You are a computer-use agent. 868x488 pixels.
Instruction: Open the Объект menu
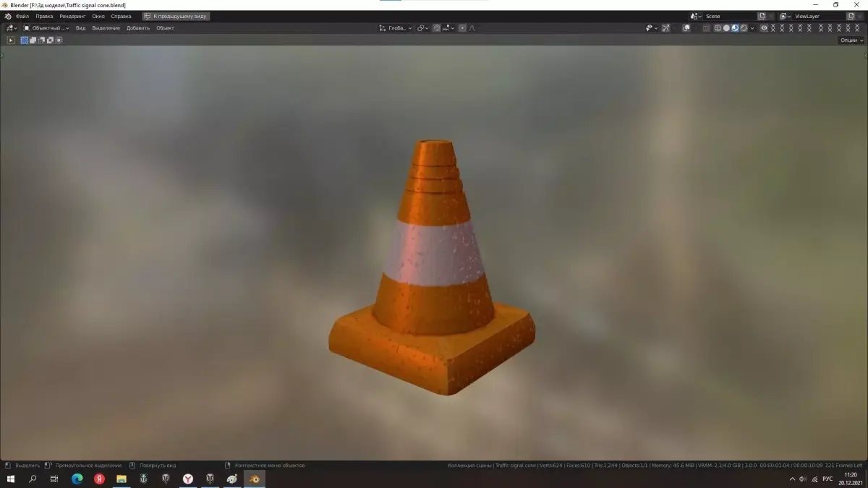tap(166, 27)
